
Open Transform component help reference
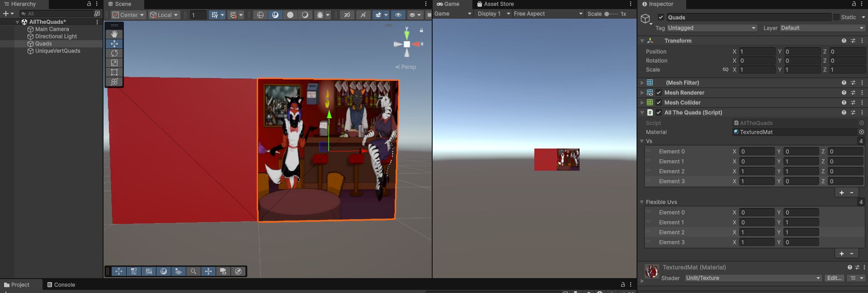(x=844, y=41)
